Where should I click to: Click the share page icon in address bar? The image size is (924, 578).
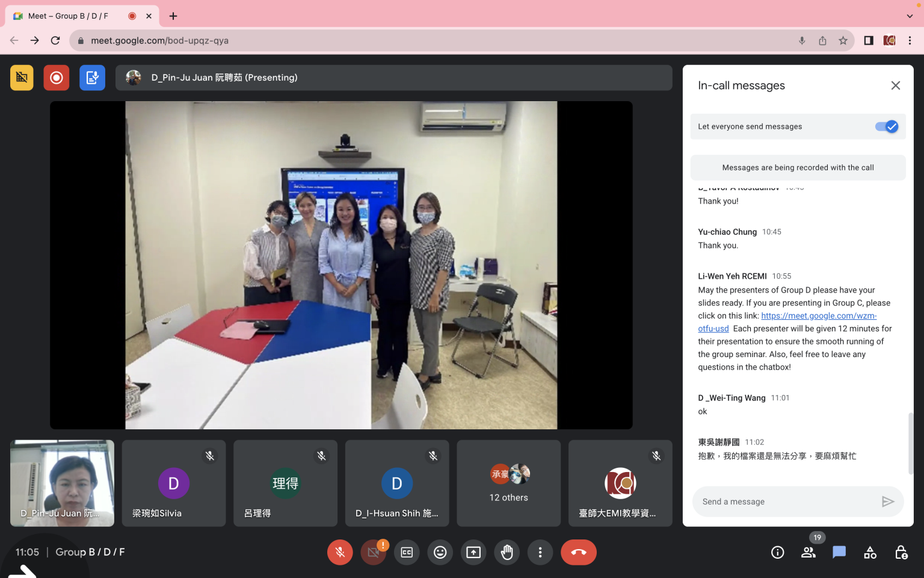[822, 40]
